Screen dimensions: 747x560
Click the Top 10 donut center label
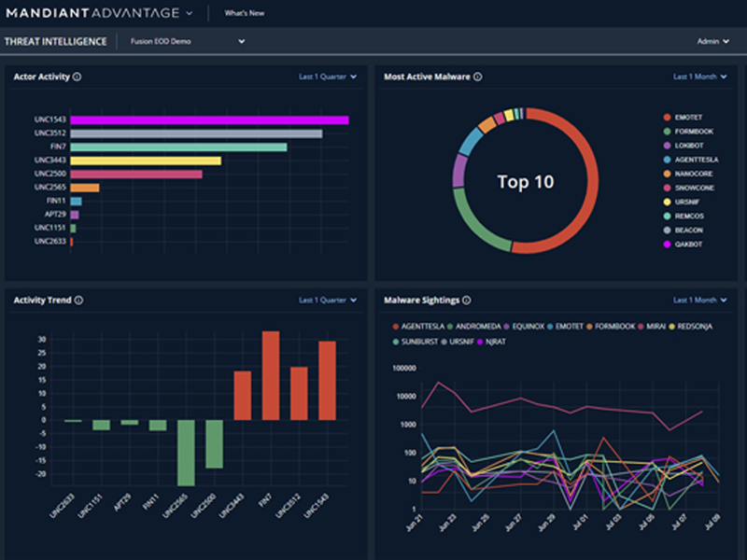tap(526, 181)
